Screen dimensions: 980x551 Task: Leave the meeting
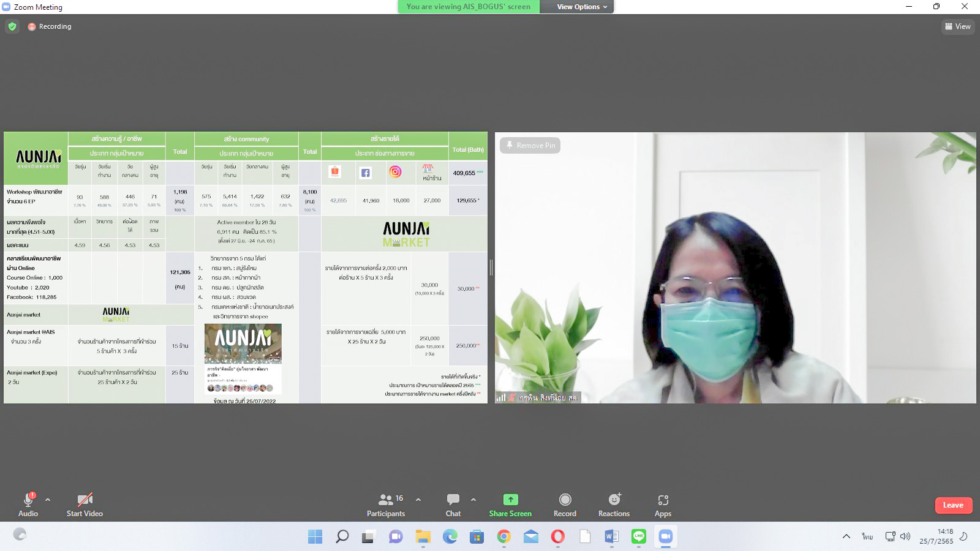954,505
